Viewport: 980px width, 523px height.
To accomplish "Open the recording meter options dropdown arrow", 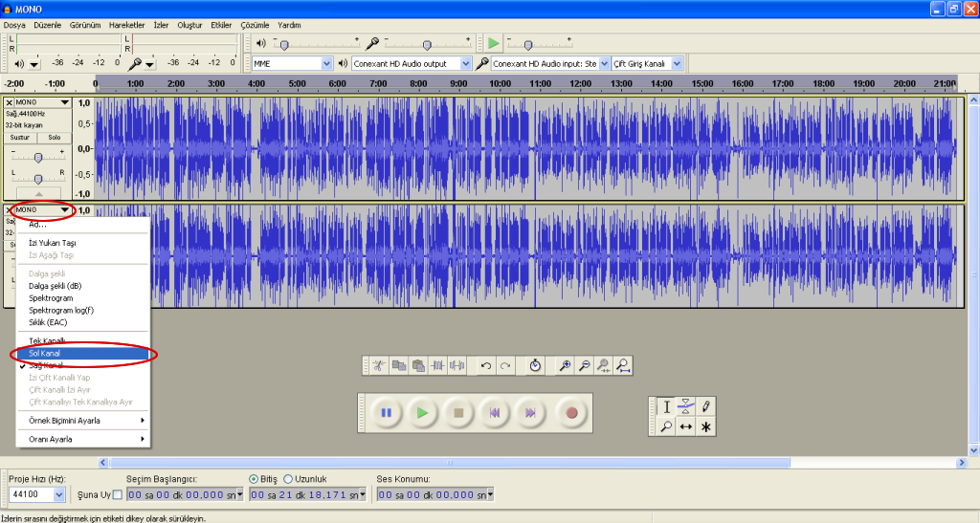I will (150, 64).
